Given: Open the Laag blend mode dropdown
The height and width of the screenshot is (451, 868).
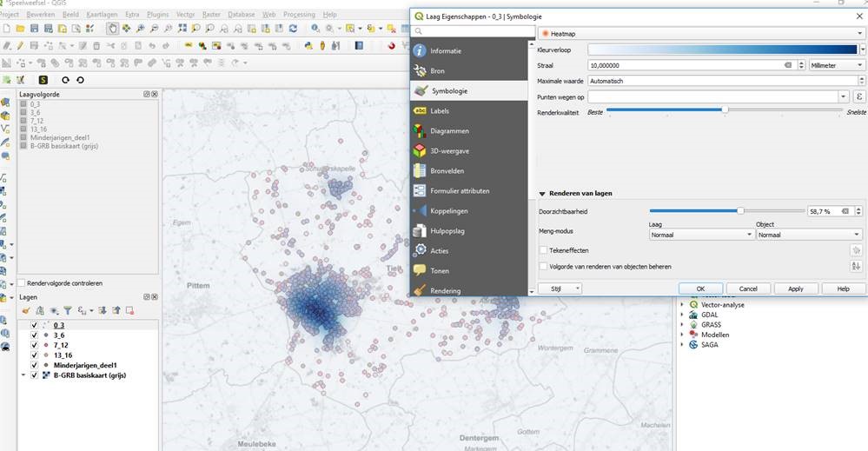Looking at the screenshot, I should (x=701, y=235).
